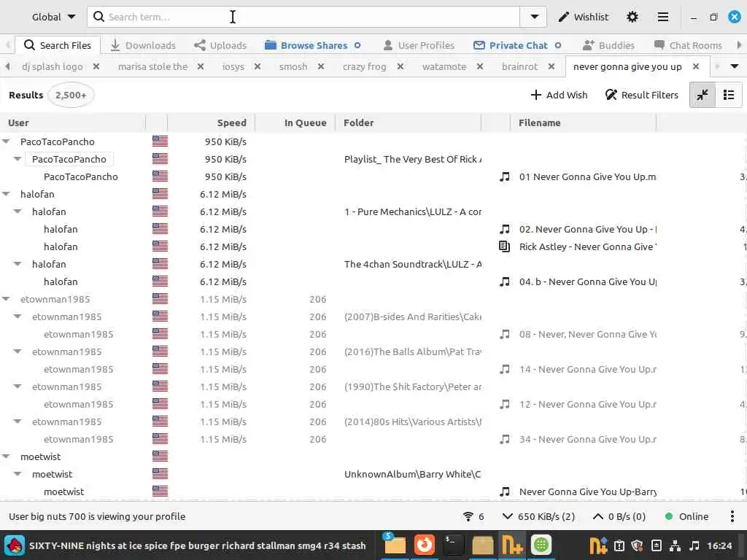Open the Browse Shares tab
Viewport: 747px width, 560px height.
[x=312, y=45]
